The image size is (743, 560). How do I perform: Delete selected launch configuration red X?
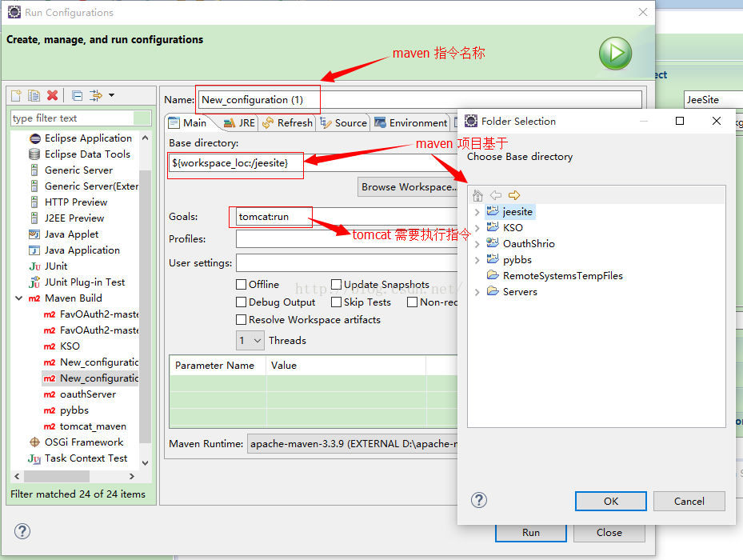[x=52, y=95]
